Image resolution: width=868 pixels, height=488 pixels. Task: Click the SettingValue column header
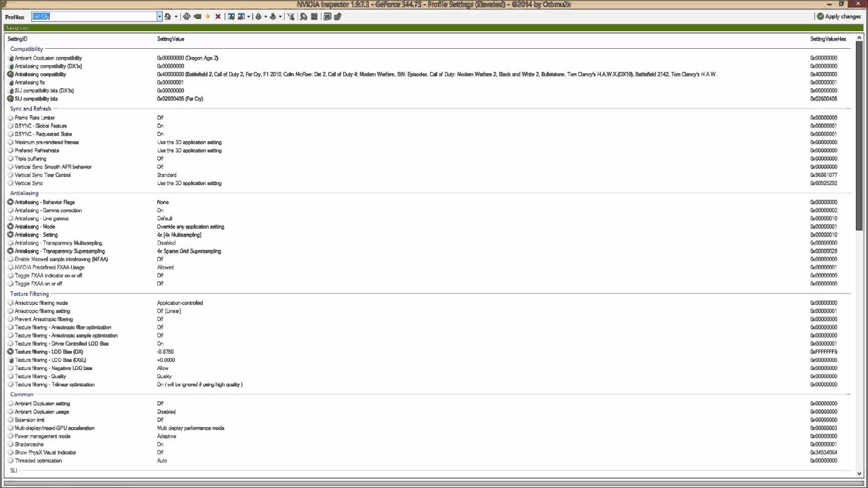[x=170, y=39]
